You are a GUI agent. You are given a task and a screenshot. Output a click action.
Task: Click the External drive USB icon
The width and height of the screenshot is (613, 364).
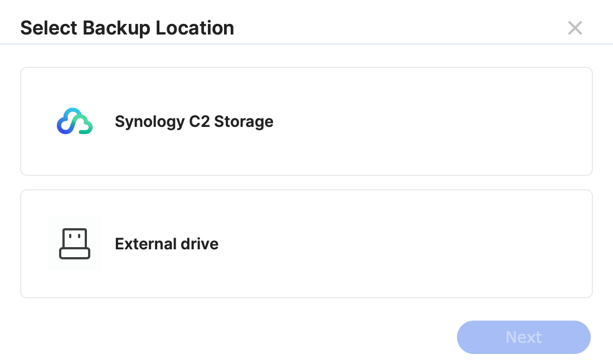point(75,244)
